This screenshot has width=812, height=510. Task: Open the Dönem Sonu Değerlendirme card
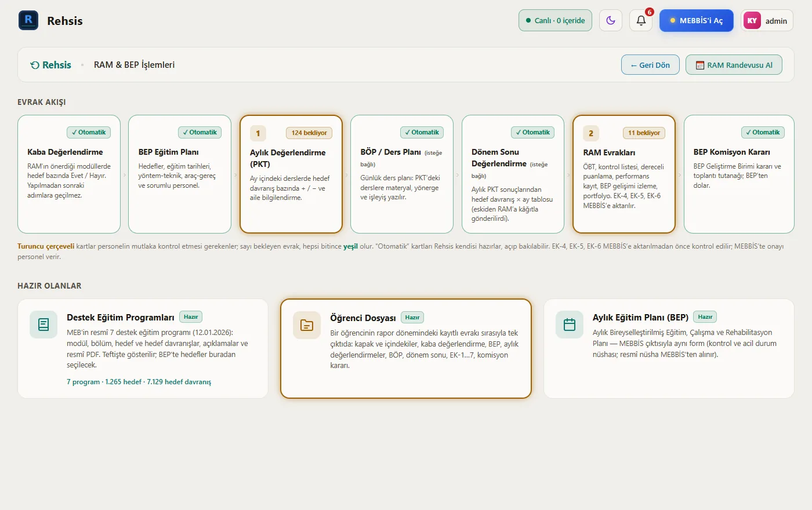click(x=513, y=174)
